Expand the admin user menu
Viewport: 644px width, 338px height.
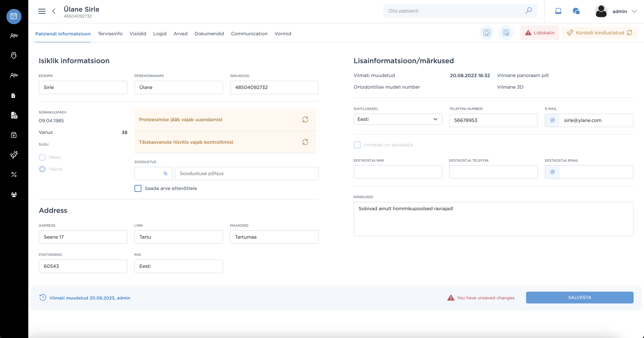coord(634,11)
